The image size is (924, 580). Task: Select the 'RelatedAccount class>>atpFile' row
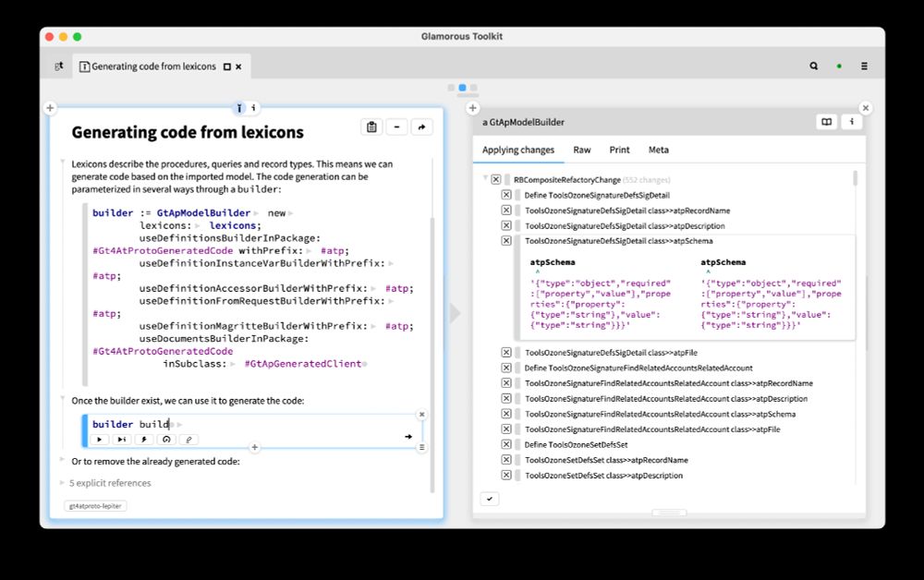point(652,429)
